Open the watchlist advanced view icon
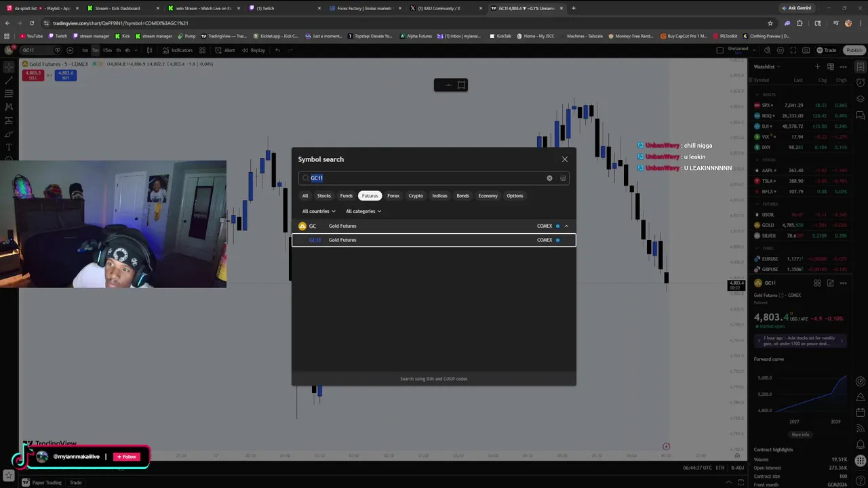Viewport: 868px width, 488px height. pos(831,66)
